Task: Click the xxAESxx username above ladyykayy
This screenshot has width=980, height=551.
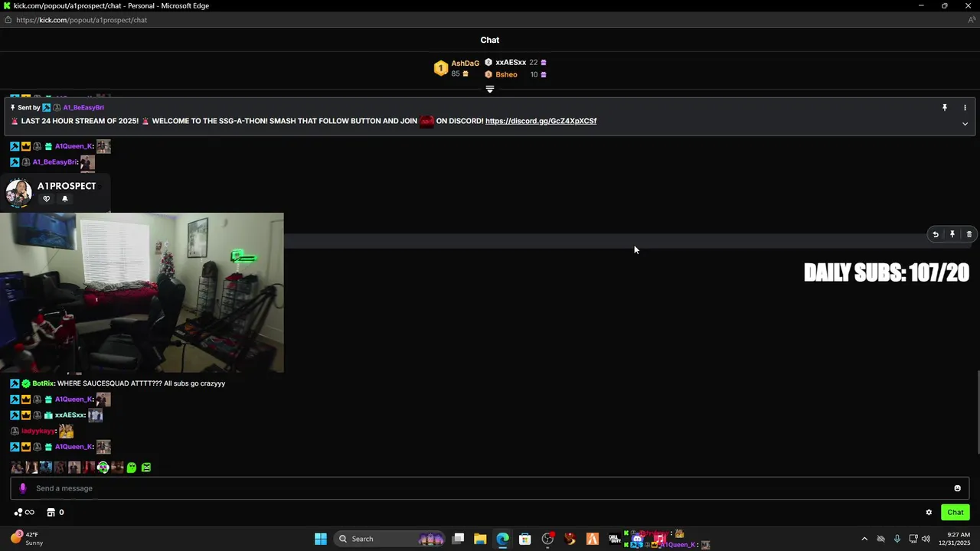Action: pyautogui.click(x=70, y=416)
